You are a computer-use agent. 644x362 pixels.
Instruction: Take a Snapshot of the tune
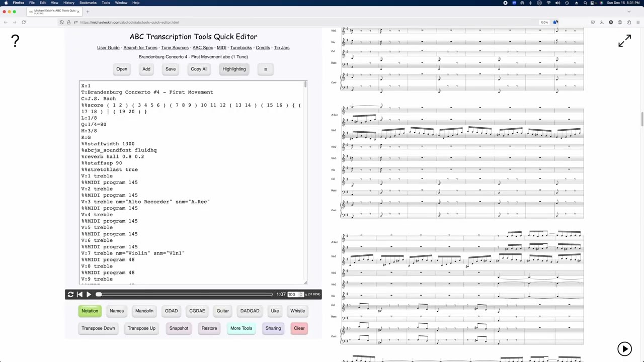pyautogui.click(x=179, y=328)
